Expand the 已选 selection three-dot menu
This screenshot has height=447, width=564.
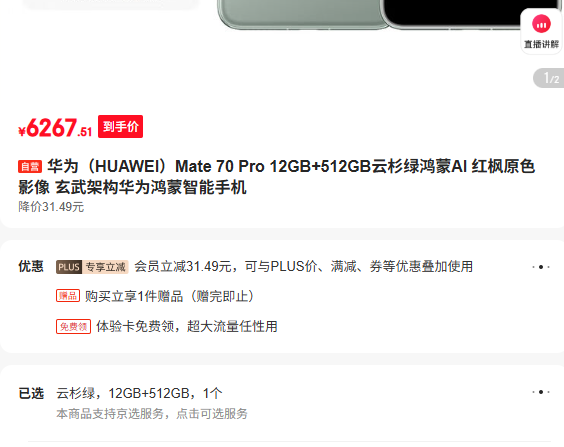[541, 392]
